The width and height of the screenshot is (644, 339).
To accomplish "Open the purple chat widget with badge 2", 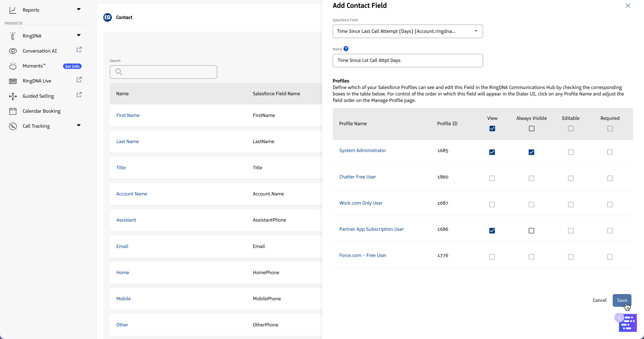I will 627,322.
